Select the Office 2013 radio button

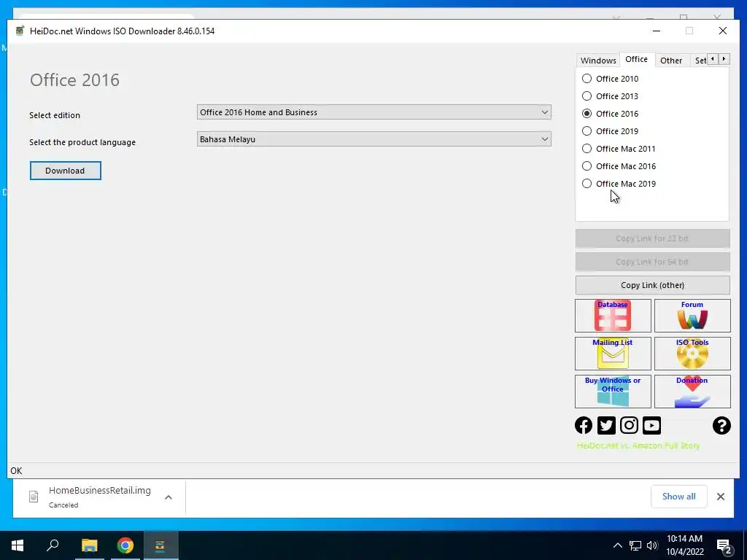587,96
